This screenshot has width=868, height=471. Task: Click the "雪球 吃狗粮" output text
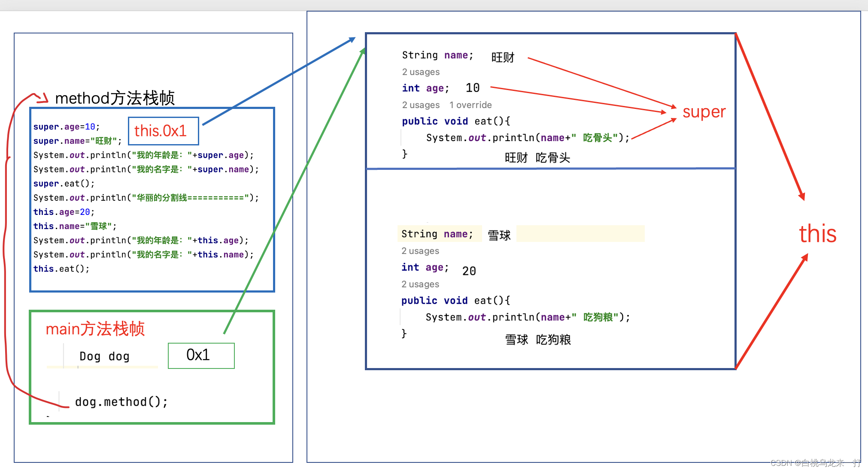538,340
